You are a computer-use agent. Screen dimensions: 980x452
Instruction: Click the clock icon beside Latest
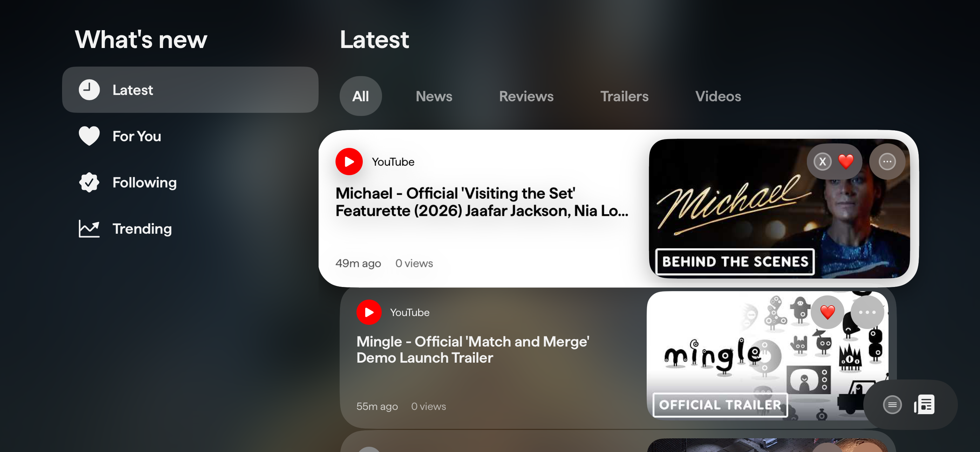[89, 90]
